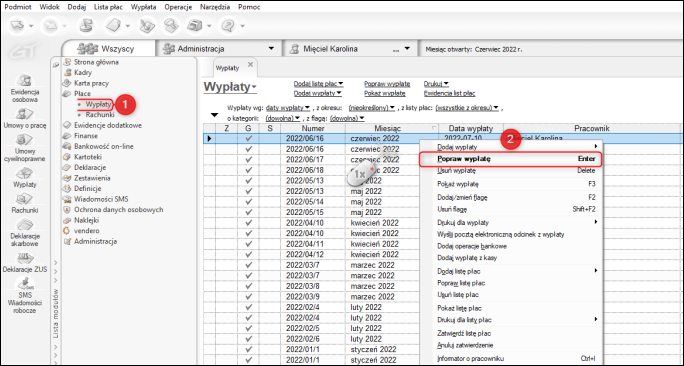Toggle G checkmark in row 2022/05/15
The width and height of the screenshot is (684, 366).
(x=248, y=212)
